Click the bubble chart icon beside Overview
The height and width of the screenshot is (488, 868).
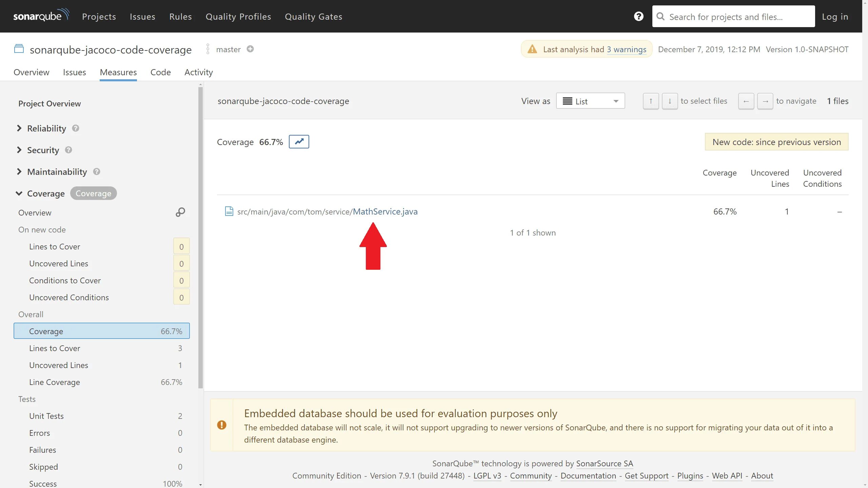pos(180,212)
